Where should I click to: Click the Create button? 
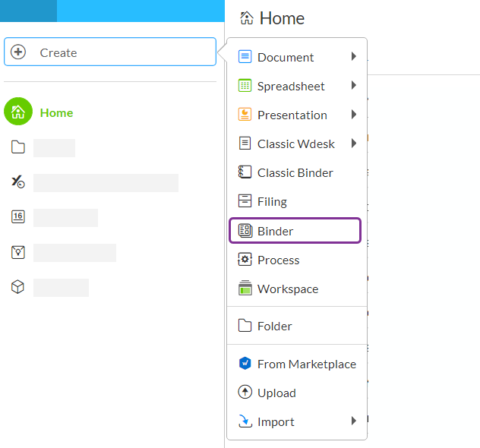(x=110, y=52)
